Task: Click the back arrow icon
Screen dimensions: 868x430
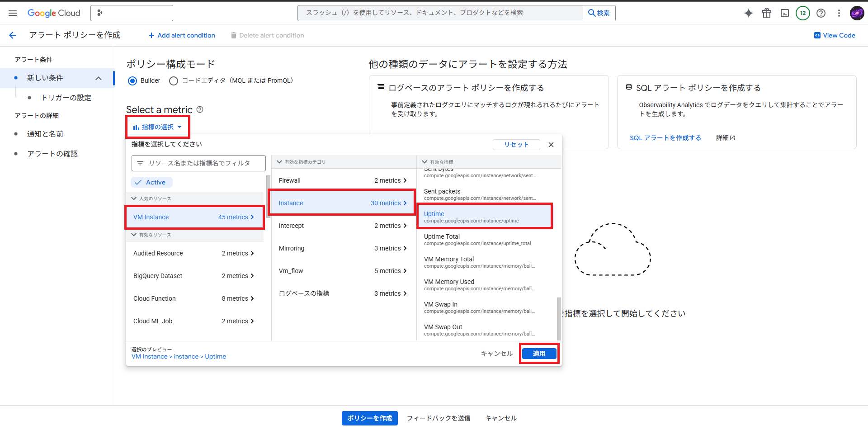Action: pyautogui.click(x=13, y=35)
